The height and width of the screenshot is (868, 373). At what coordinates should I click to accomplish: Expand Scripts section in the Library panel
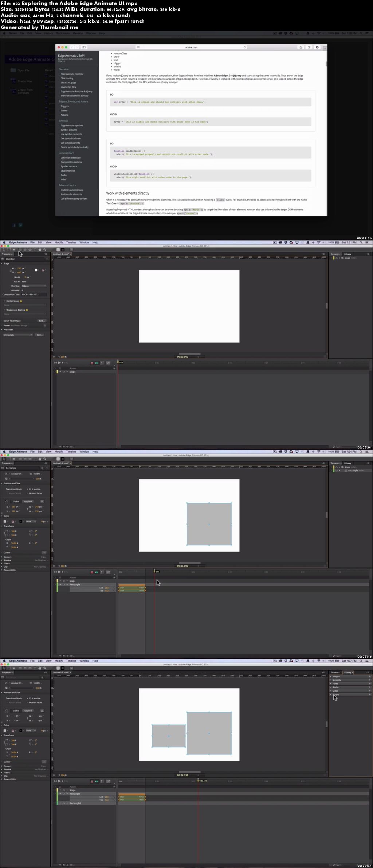click(x=331, y=694)
